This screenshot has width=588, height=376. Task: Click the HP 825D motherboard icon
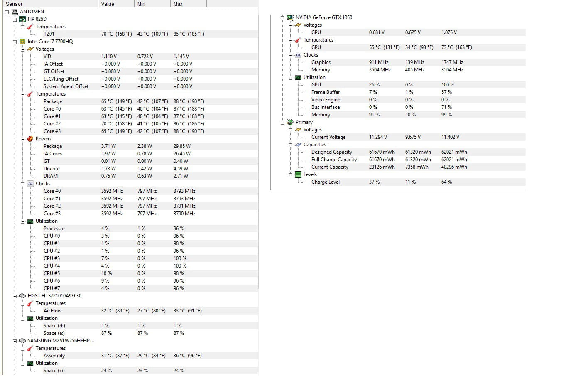coord(22,19)
